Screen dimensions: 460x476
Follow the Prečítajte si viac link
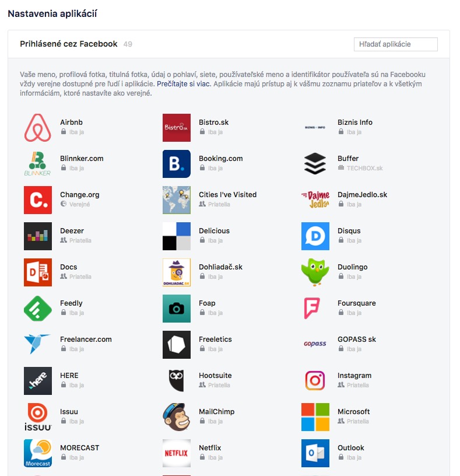(x=183, y=84)
